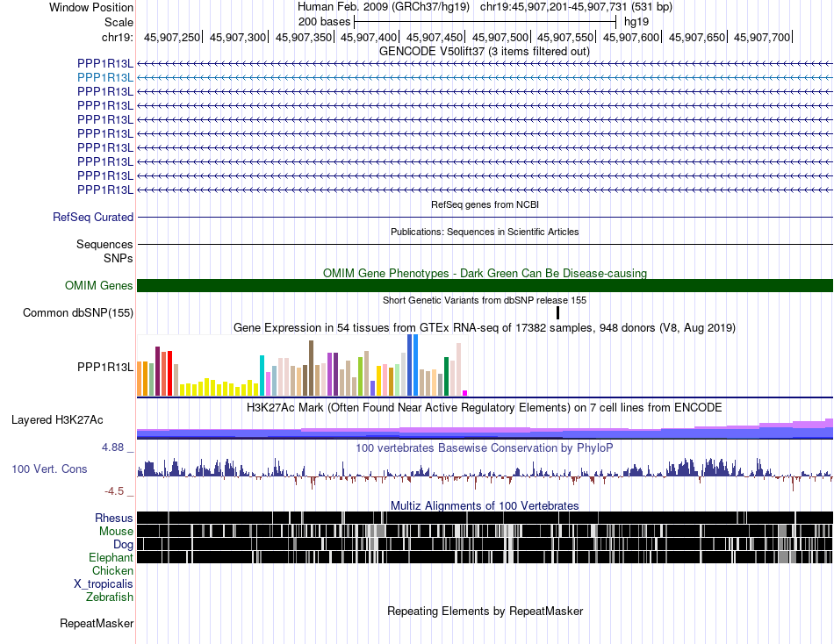834x644 pixels.
Task: Click the X_tropicalis species label
Action: click(104, 584)
